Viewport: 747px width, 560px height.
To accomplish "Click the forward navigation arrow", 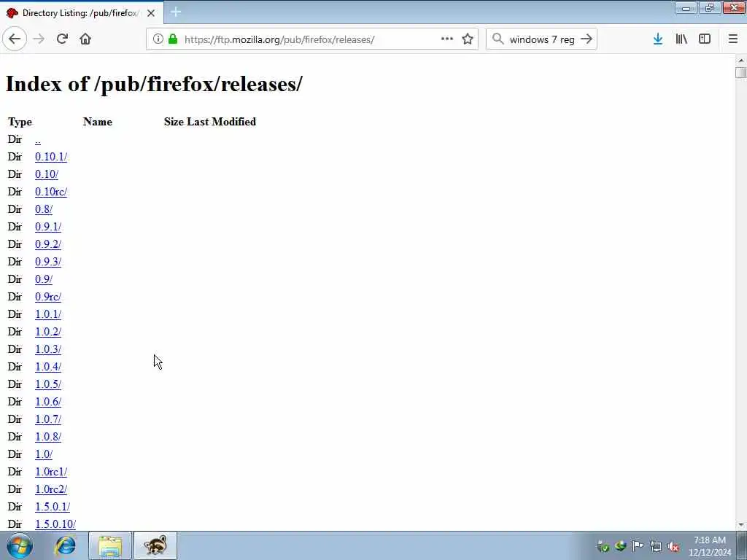I will tap(39, 39).
